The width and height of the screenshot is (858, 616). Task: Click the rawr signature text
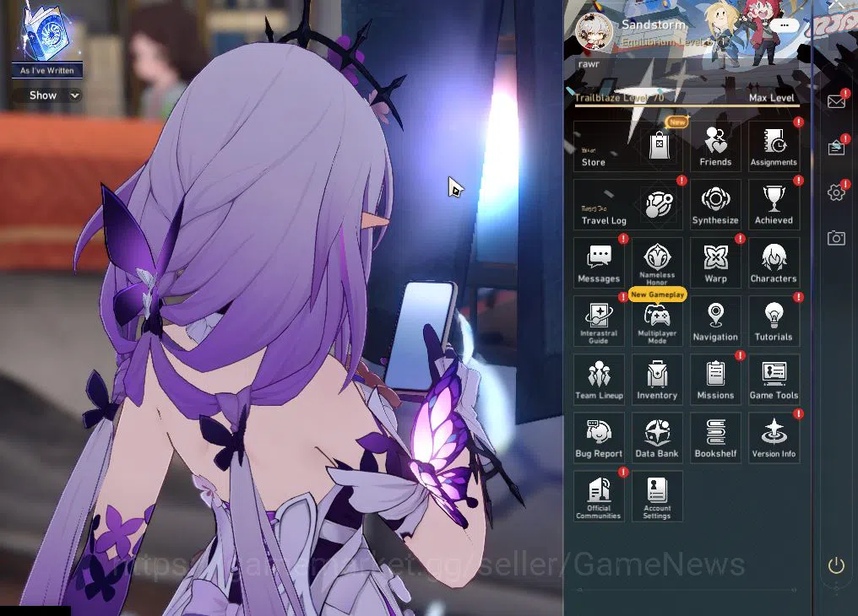[589, 64]
